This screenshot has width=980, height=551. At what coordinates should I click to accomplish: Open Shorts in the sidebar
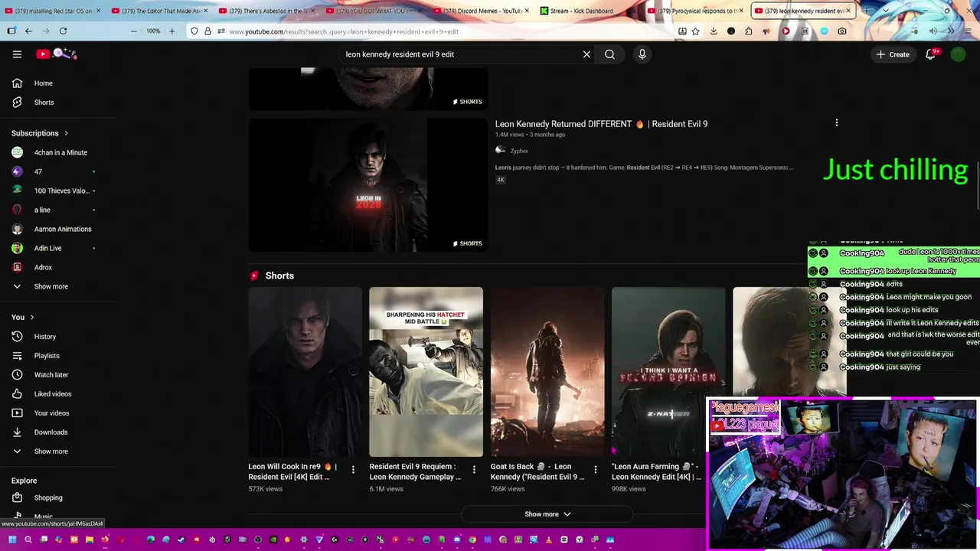57,102
